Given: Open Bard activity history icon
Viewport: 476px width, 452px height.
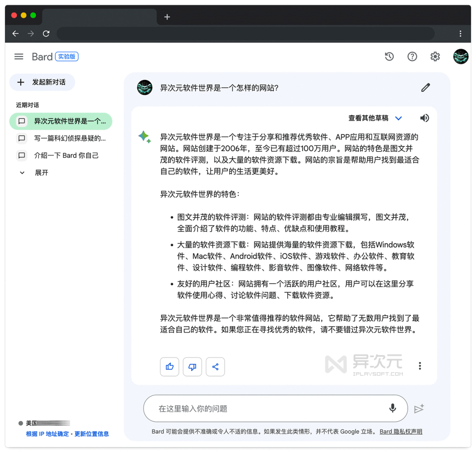Looking at the screenshot, I should click(389, 56).
